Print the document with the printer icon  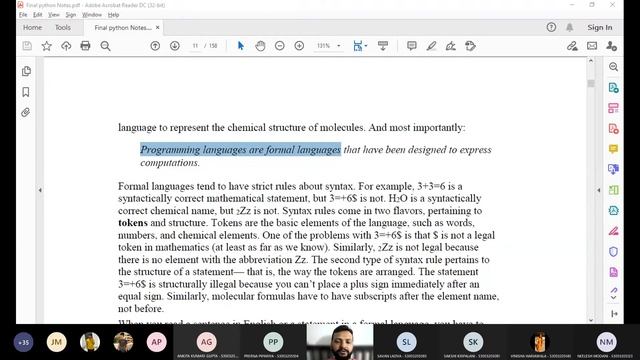(x=85, y=46)
